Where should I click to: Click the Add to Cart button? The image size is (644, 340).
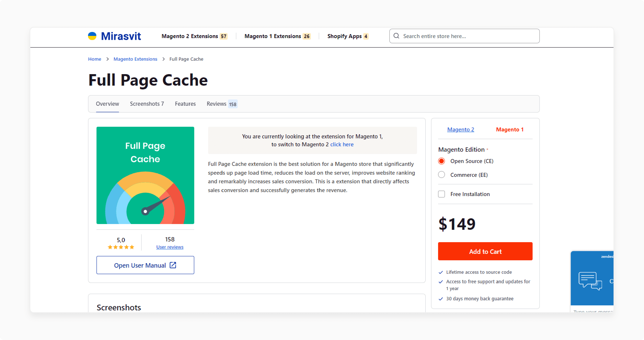[x=485, y=251]
